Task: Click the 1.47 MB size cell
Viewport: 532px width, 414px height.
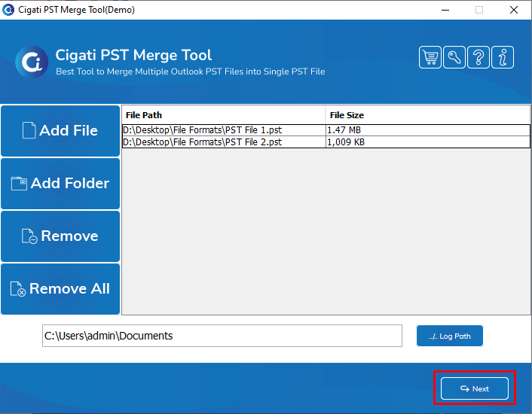Action: (427, 130)
